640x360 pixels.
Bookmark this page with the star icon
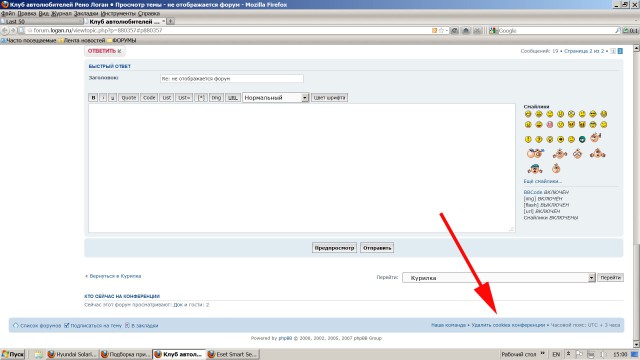click(441, 31)
